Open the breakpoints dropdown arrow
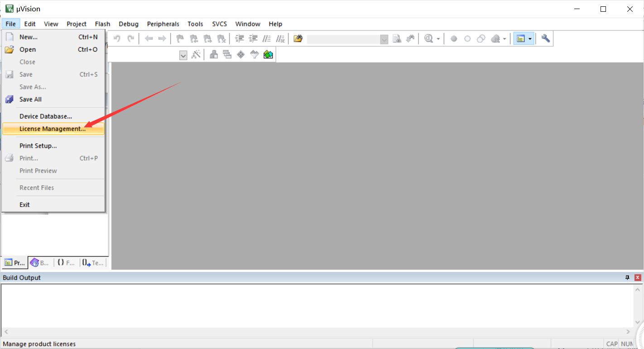Image resolution: width=644 pixels, height=349 pixels. pyautogui.click(x=505, y=39)
